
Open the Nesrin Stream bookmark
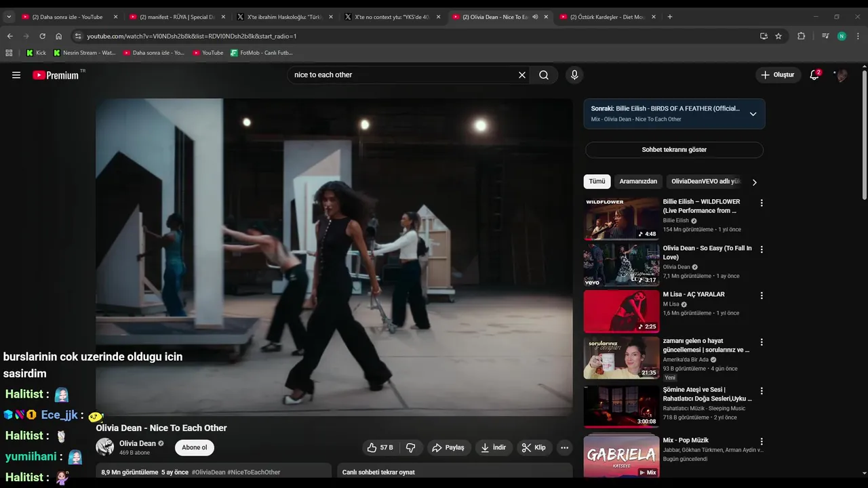point(85,52)
